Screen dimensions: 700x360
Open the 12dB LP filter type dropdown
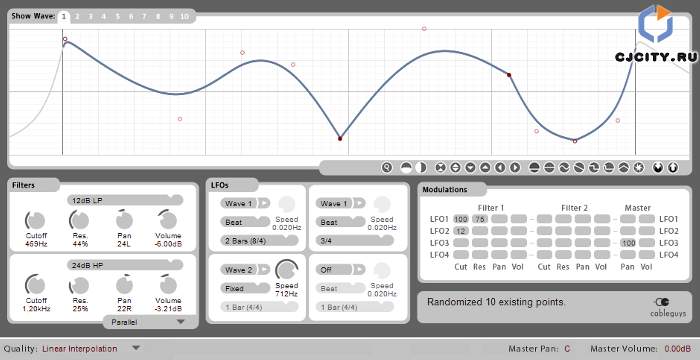(x=125, y=200)
